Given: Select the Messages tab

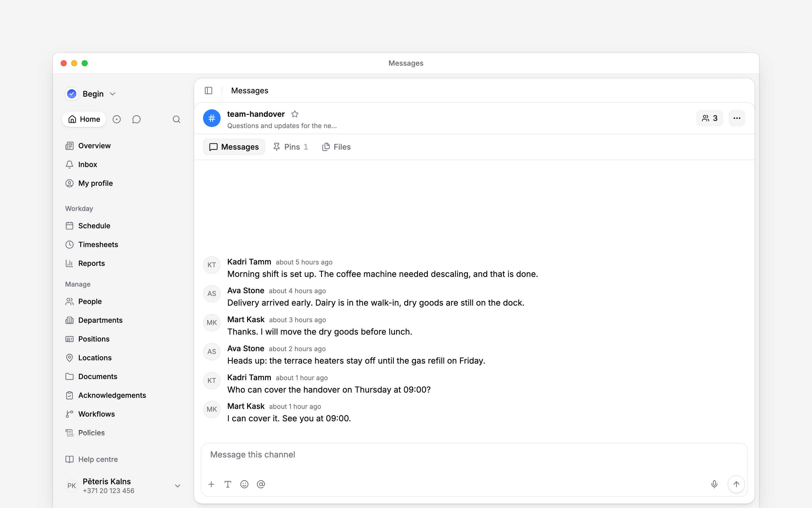Looking at the screenshot, I should click(x=234, y=147).
